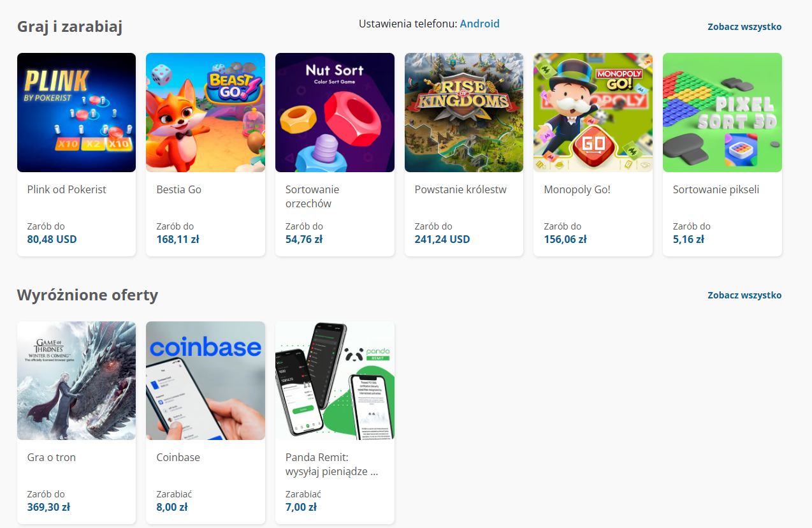Open the "Plink od Pokerist" title
Viewport: 812px width, 528px height.
(x=67, y=189)
